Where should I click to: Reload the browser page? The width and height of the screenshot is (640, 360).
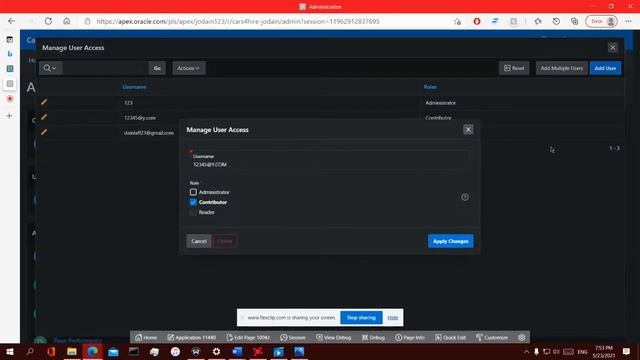click(x=48, y=21)
